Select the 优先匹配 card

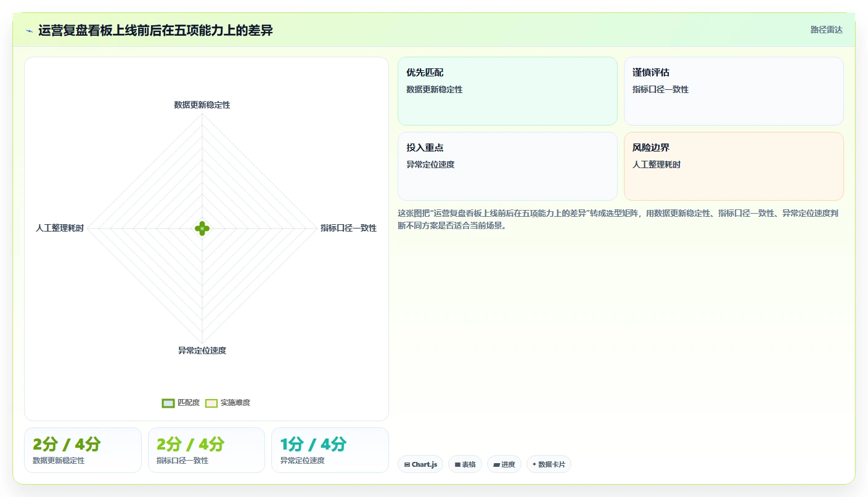tap(507, 91)
